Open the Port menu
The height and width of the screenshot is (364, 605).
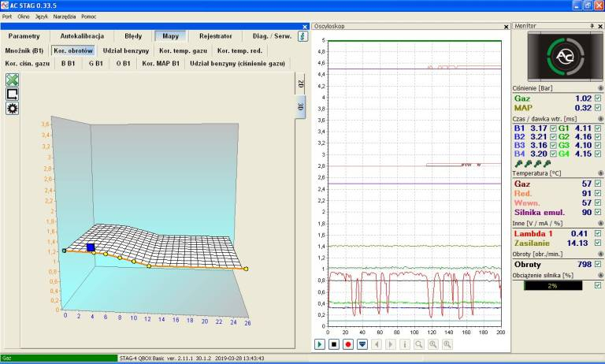[x=7, y=17]
